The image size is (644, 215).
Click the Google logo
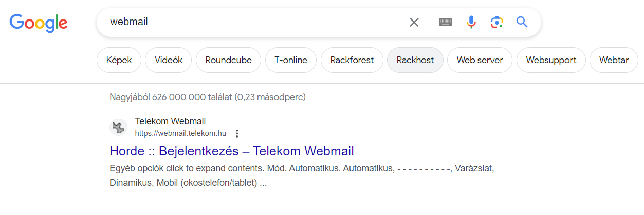point(39,23)
